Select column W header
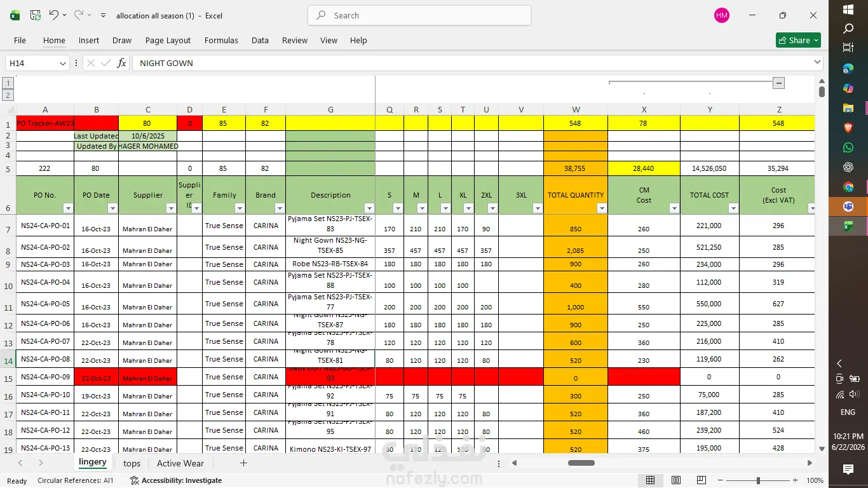 [x=576, y=109]
